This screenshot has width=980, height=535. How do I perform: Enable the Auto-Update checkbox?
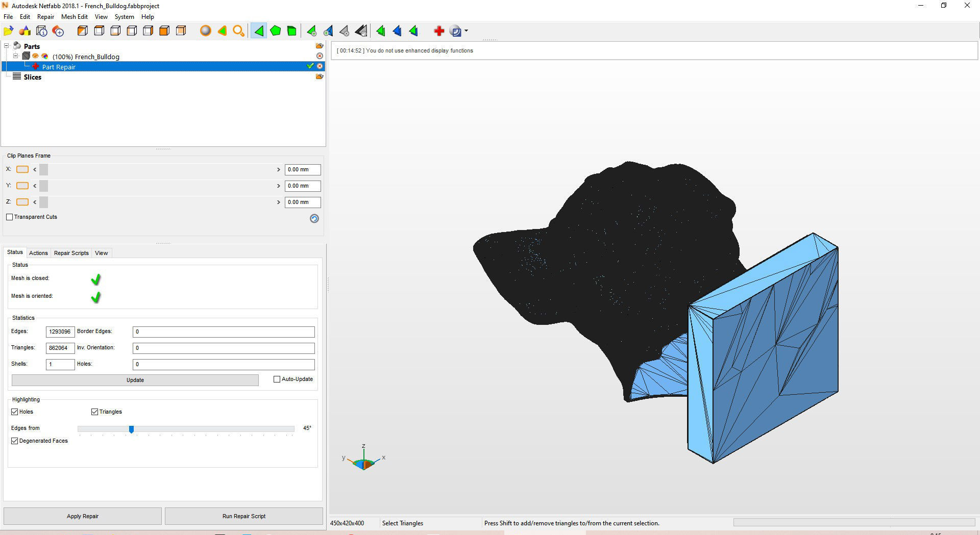[x=277, y=379]
